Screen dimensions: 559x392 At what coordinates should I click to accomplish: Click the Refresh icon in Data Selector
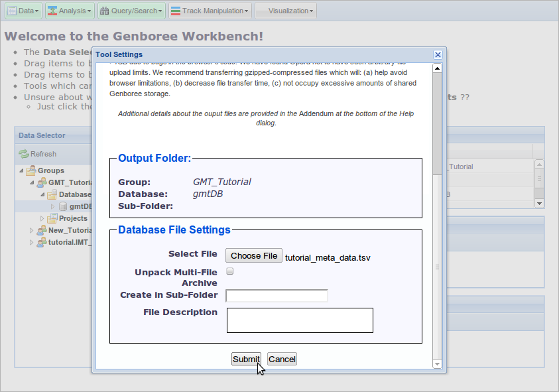tap(24, 154)
